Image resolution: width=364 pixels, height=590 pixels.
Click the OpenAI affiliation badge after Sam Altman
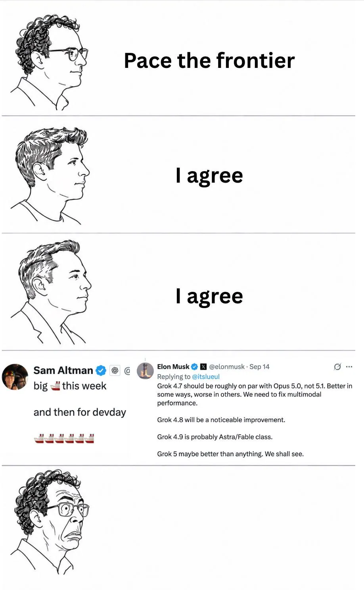tap(115, 370)
